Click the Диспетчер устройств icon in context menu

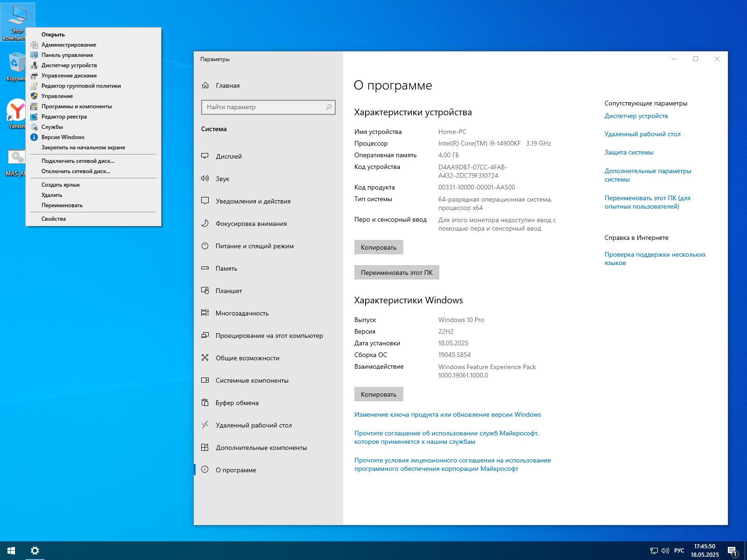(34, 65)
